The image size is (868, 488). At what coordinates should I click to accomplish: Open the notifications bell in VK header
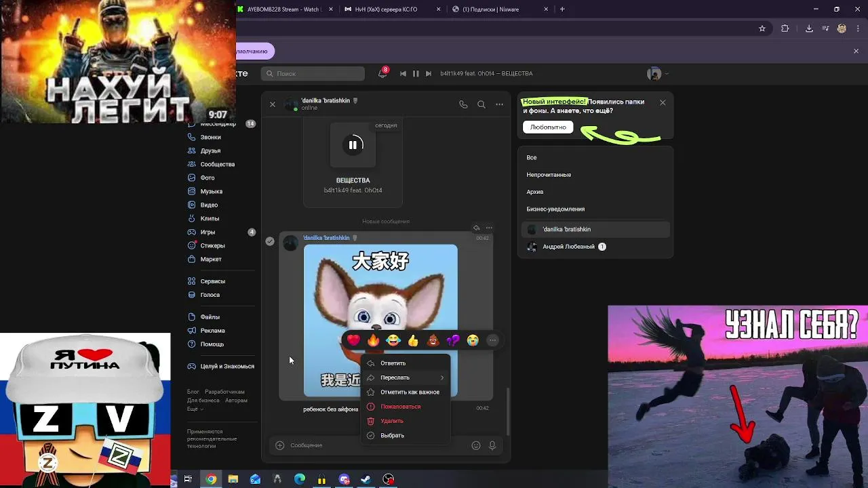(x=382, y=73)
